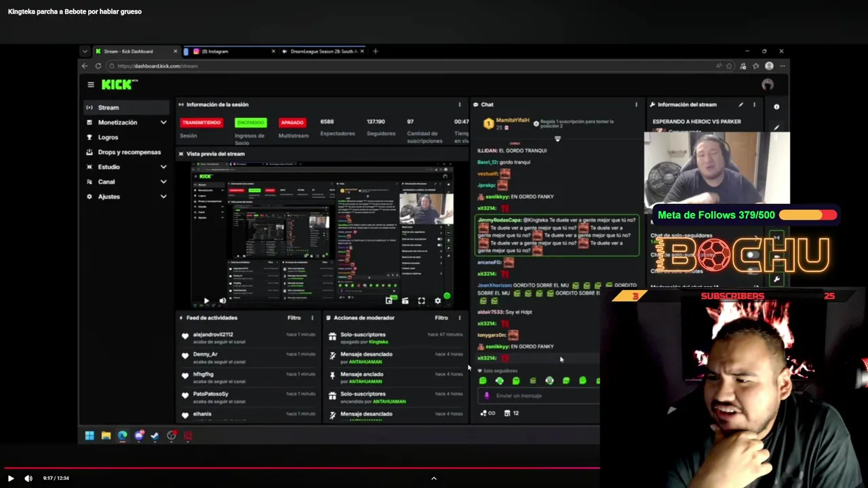Screen dimensions: 868x488
Task: Expand the Canal sidebar chevron
Action: (x=163, y=182)
